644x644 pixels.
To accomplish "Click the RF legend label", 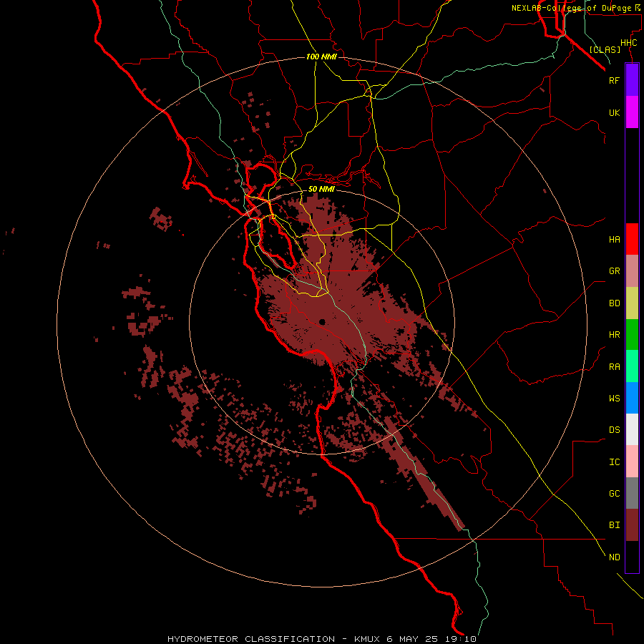I will 614,80.
